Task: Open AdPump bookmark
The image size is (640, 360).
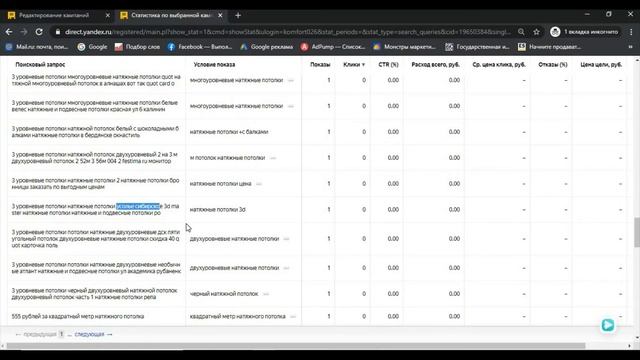Action: pyautogui.click(x=333, y=47)
